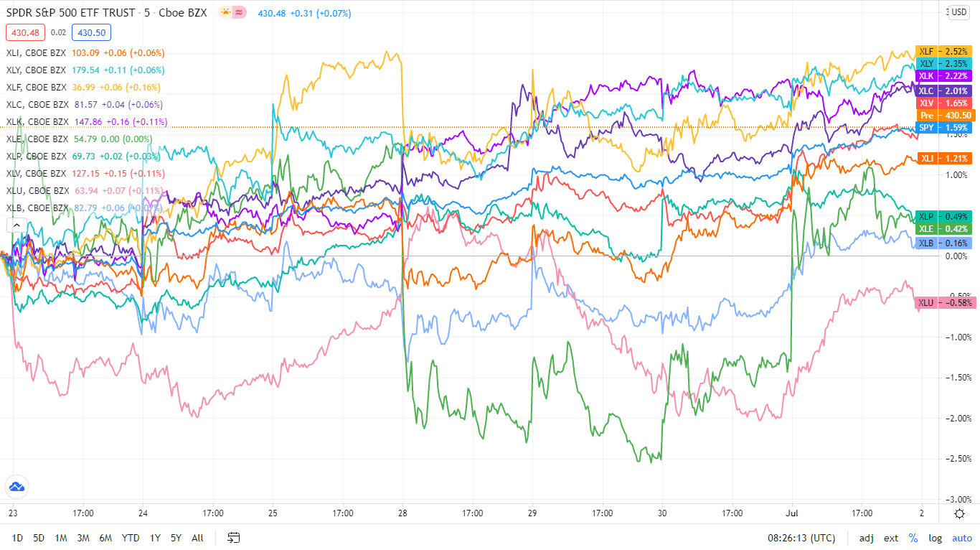This screenshot has height=550, width=980.
Task: Click the pre-market sun session icon
Action: click(225, 12)
